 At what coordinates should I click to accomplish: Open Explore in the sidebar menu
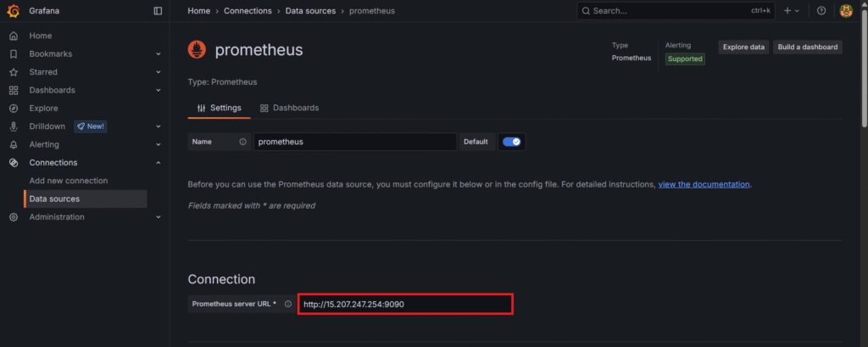click(44, 109)
